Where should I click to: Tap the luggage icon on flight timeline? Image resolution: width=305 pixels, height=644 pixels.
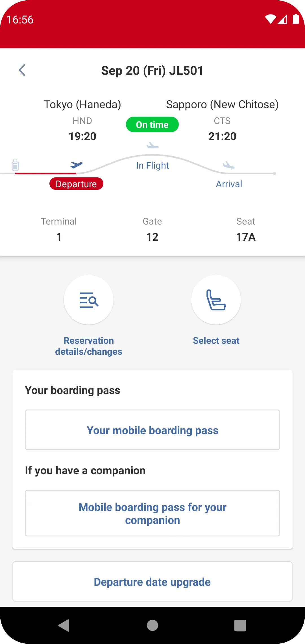click(15, 165)
